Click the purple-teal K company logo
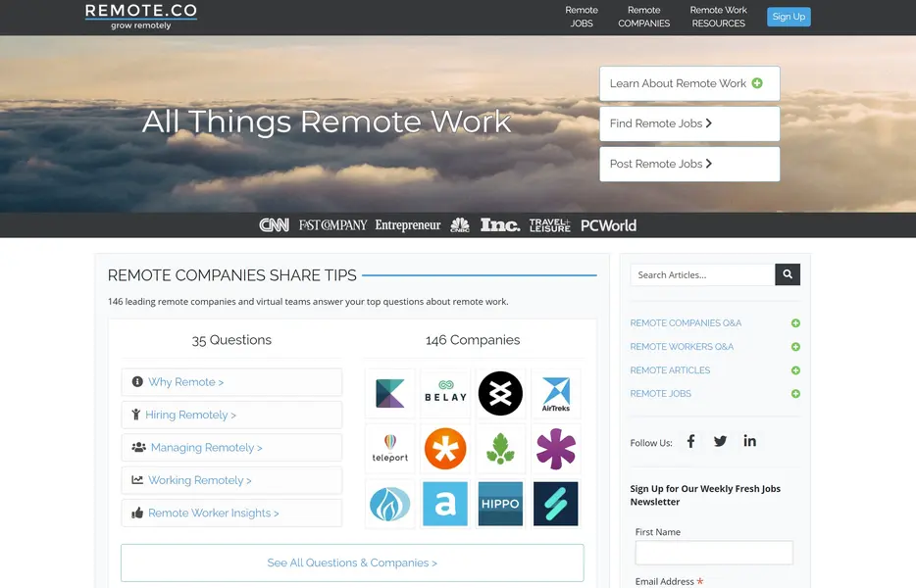Image resolution: width=916 pixels, height=588 pixels. click(x=390, y=394)
